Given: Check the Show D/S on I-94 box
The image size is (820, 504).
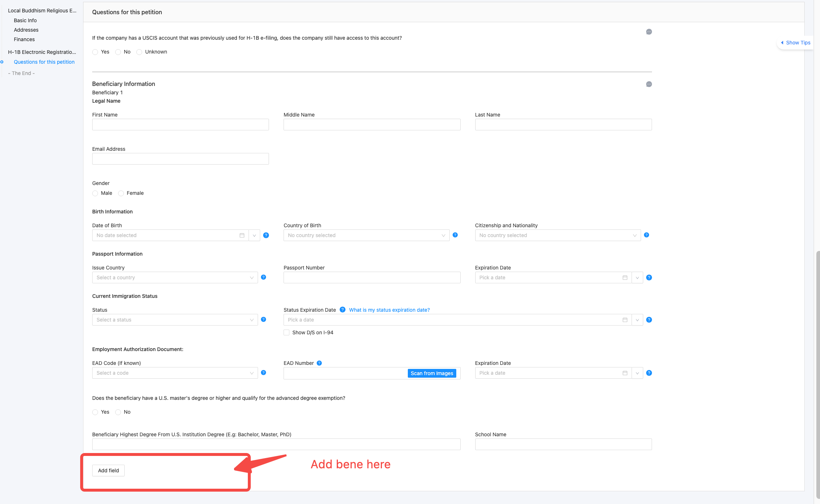Looking at the screenshot, I should click(286, 332).
